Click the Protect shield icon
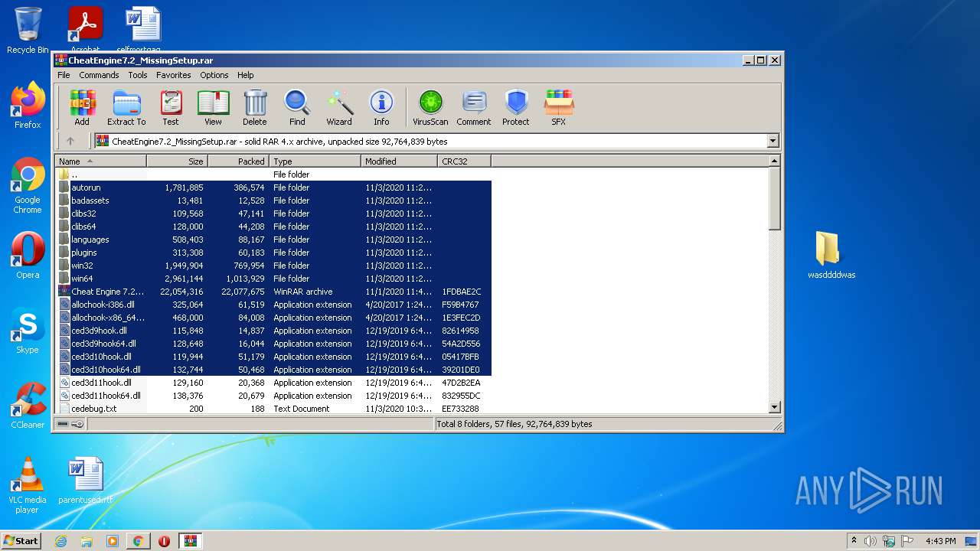Screen dimensions: 980x551 pyautogui.click(x=516, y=108)
